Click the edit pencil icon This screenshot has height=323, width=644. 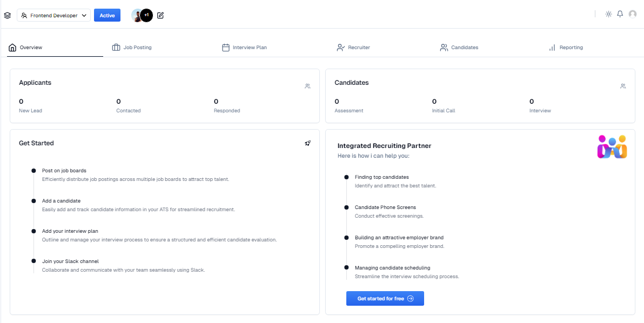click(160, 16)
